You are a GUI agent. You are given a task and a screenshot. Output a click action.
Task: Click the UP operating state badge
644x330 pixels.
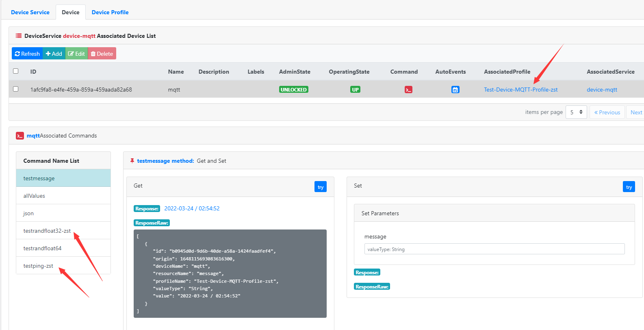355,90
